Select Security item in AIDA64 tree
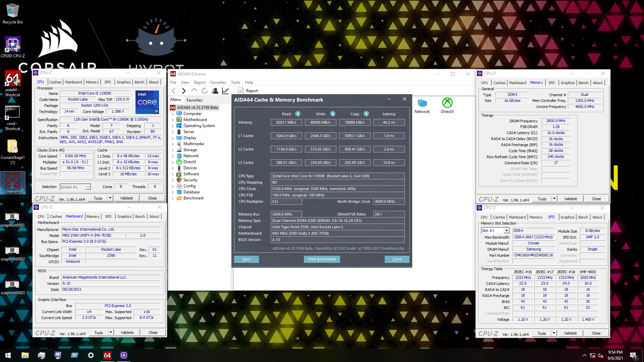Viewport: 644px width, 362px height. coord(190,180)
